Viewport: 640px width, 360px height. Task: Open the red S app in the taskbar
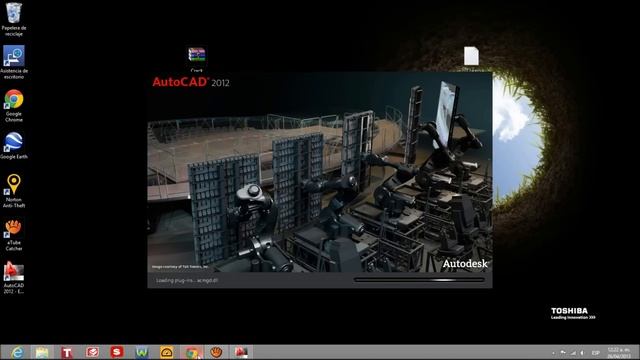tap(117, 352)
